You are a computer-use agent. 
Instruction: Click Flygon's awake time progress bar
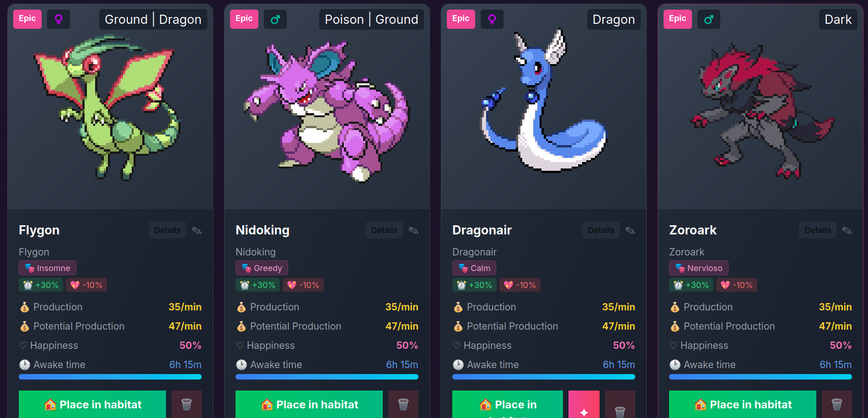[x=110, y=377]
